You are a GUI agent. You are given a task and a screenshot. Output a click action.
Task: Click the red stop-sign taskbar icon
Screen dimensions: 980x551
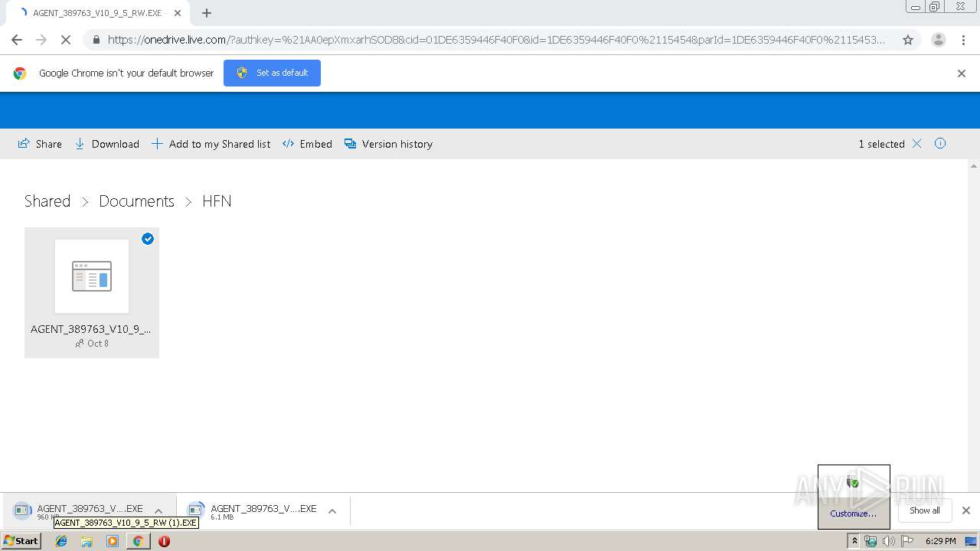164,541
